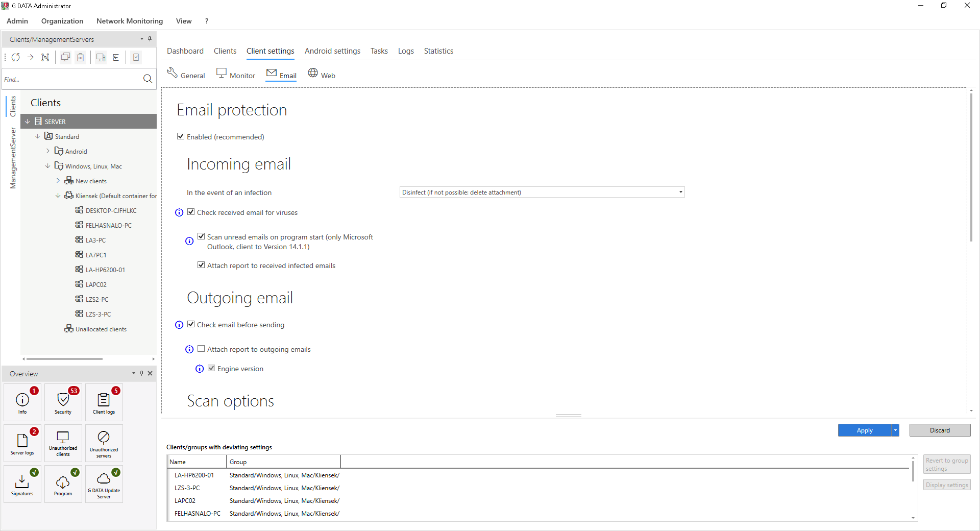Viewport: 980px width, 531px height.
Task: Click the Discard button
Action: pos(940,430)
